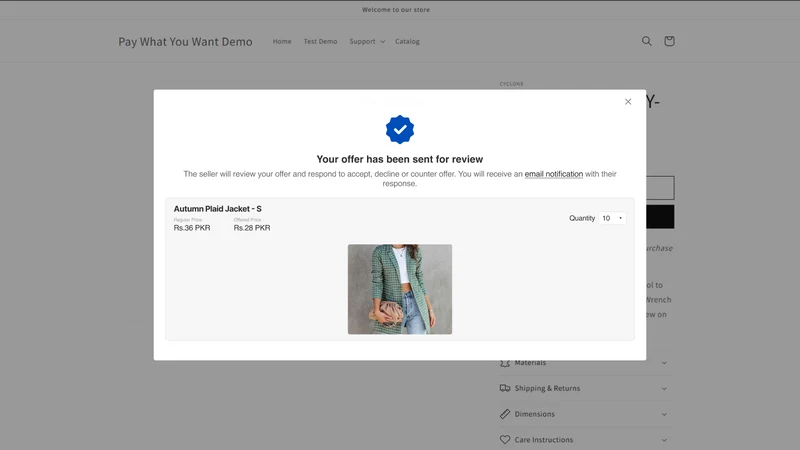Image resolution: width=800 pixels, height=450 pixels.
Task: Go to Home in the navigation
Action: click(282, 41)
